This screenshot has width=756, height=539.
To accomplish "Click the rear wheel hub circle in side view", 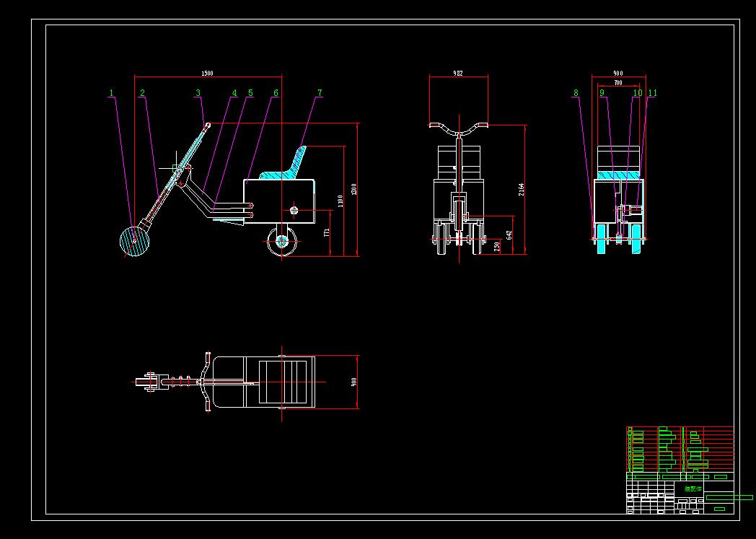I will click(x=281, y=240).
